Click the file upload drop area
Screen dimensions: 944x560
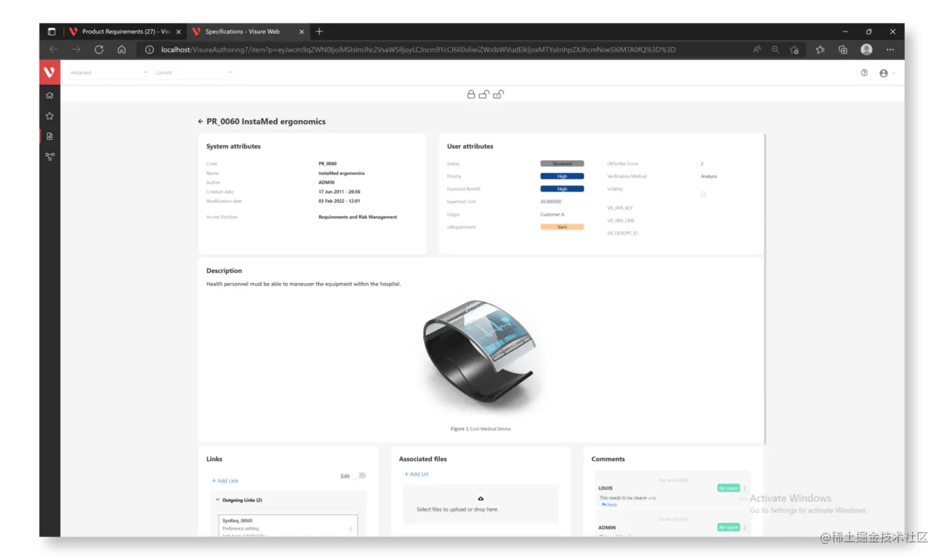(481, 504)
